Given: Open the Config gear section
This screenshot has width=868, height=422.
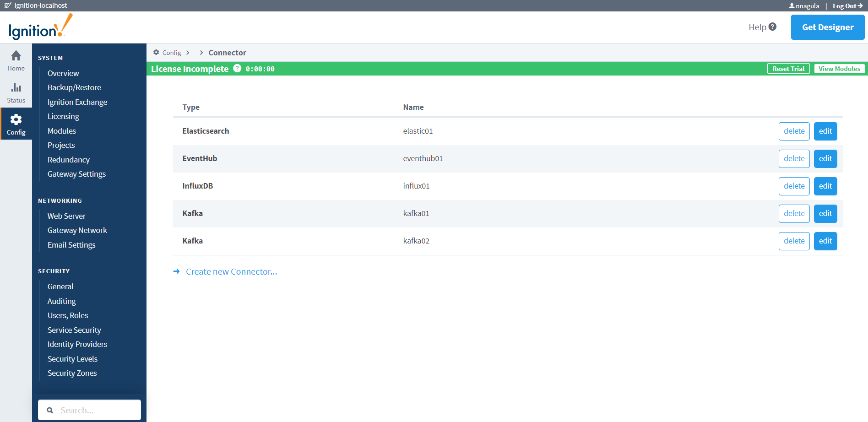Looking at the screenshot, I should (16, 124).
